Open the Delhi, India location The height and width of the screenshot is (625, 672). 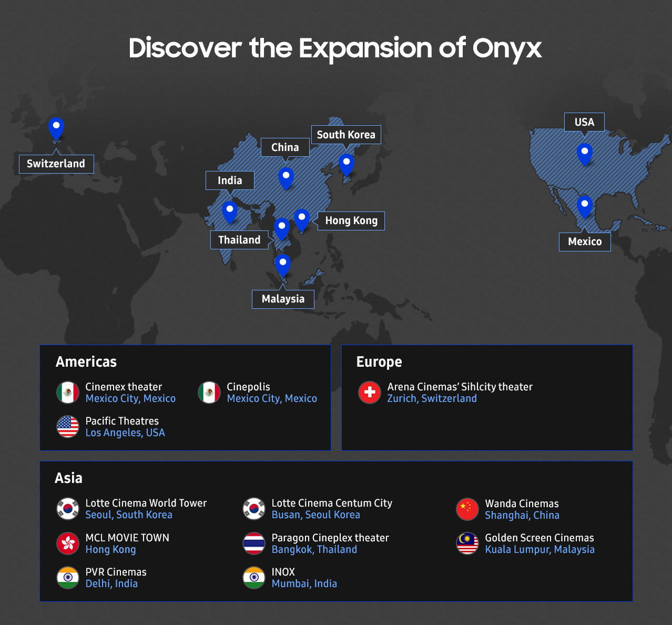(111, 584)
